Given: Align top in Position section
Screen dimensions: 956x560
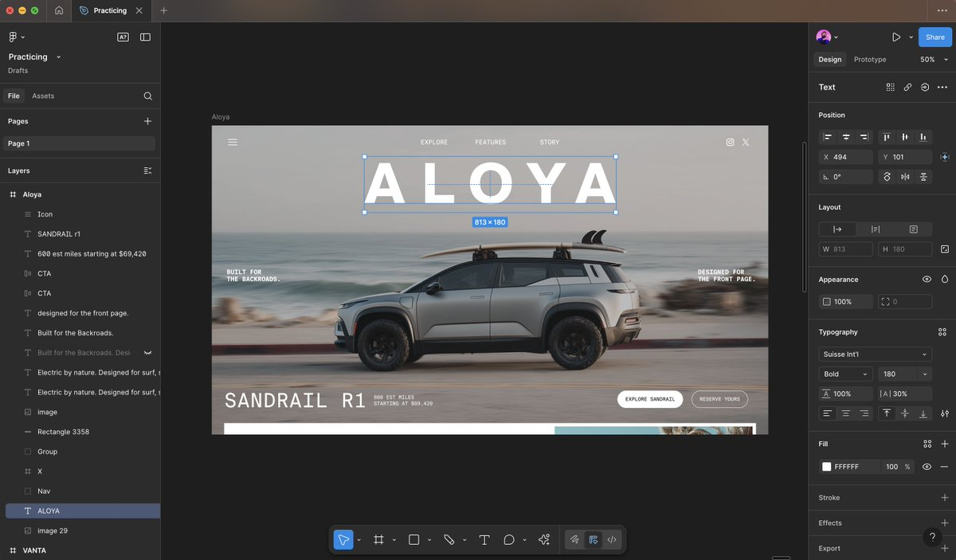Looking at the screenshot, I should point(887,137).
